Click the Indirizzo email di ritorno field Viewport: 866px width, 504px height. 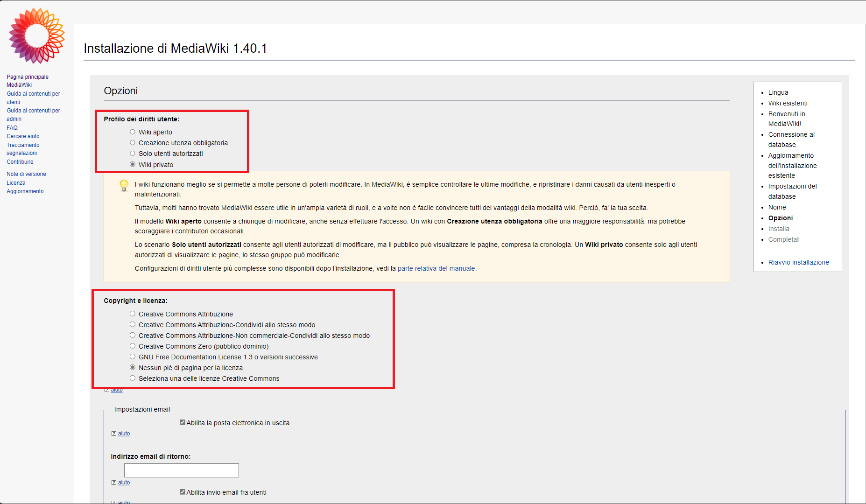182,470
